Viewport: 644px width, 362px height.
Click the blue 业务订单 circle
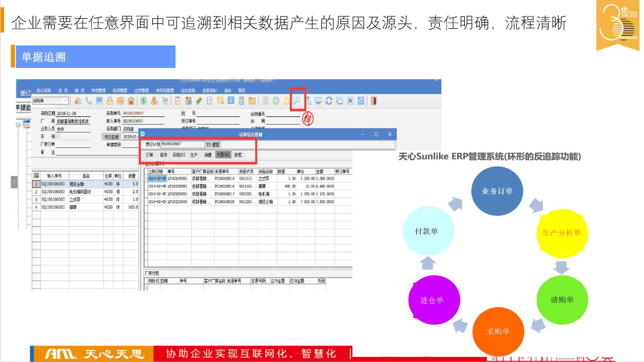pos(497,191)
